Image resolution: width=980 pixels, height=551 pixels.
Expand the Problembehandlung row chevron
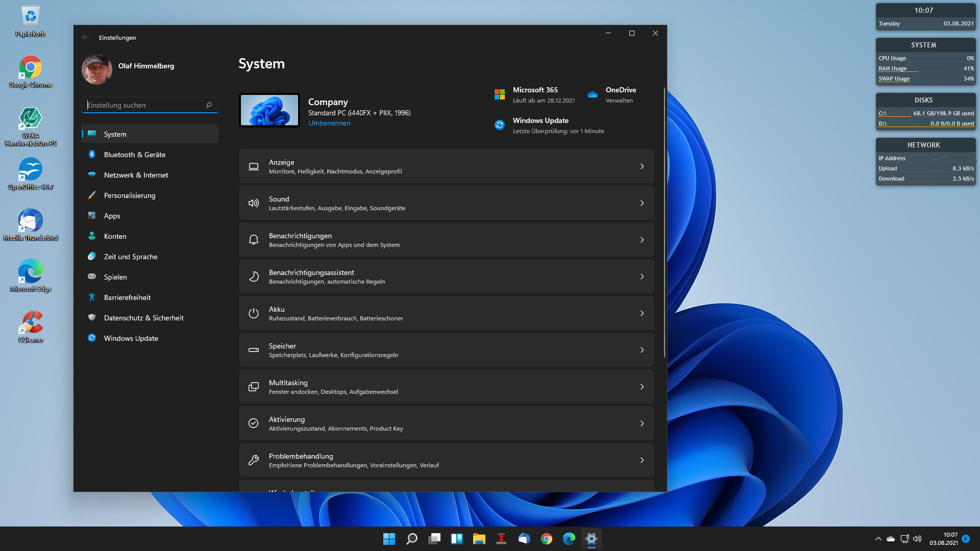[642, 460]
